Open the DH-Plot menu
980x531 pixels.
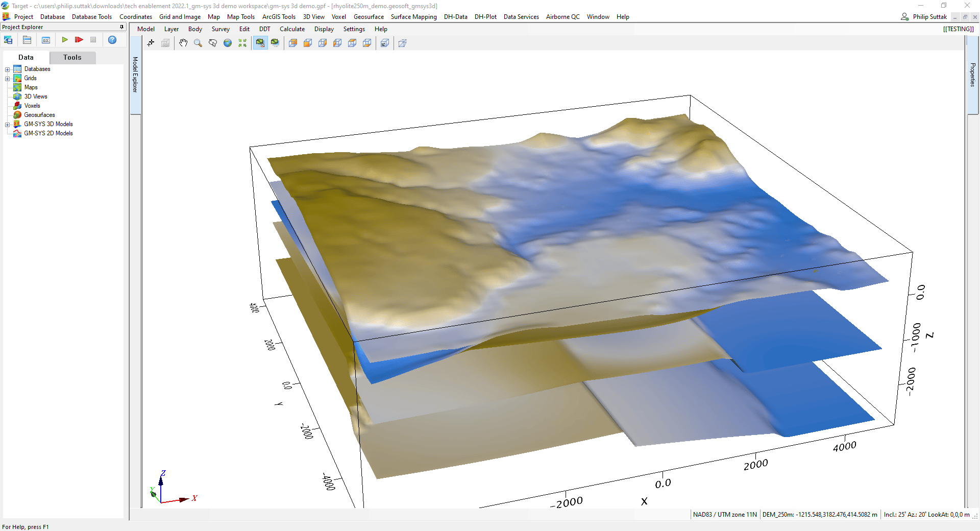485,17
